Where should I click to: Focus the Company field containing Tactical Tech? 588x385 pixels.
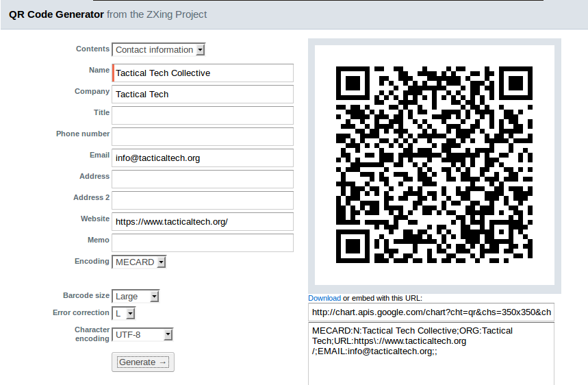[x=203, y=94]
